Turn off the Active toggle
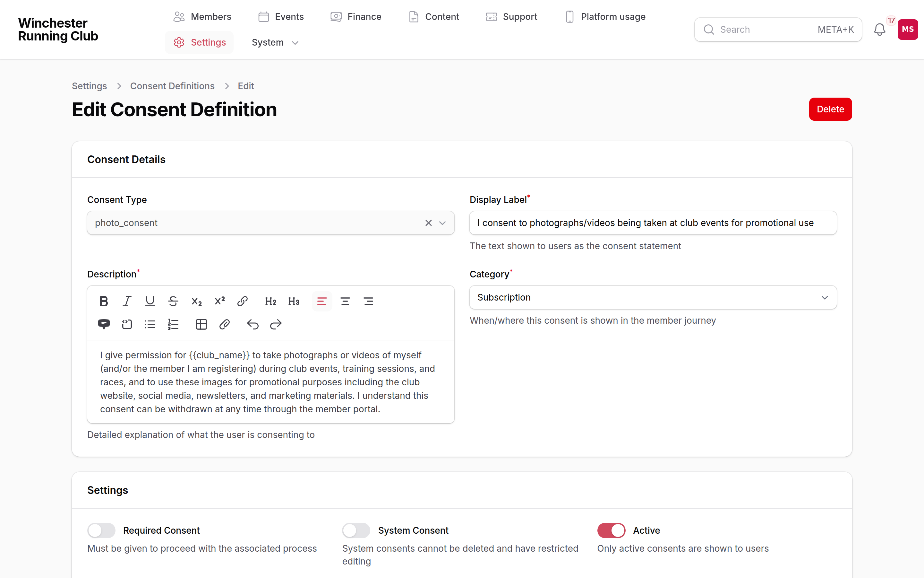The height and width of the screenshot is (578, 924). (611, 530)
